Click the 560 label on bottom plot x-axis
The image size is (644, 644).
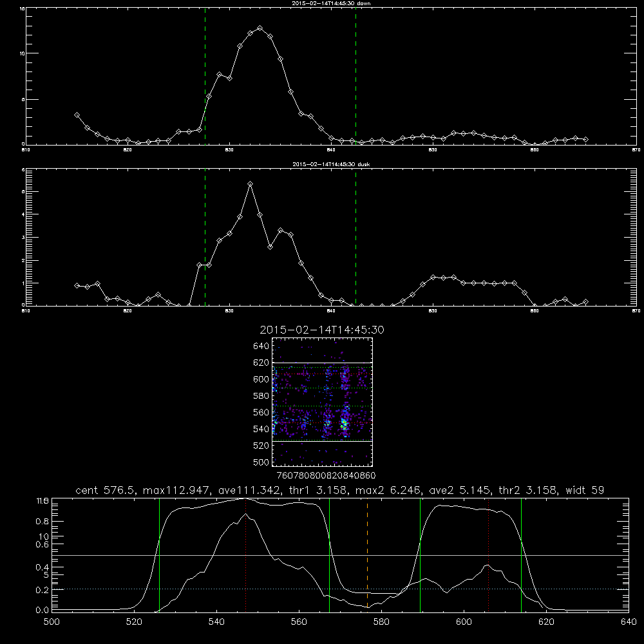(299, 622)
